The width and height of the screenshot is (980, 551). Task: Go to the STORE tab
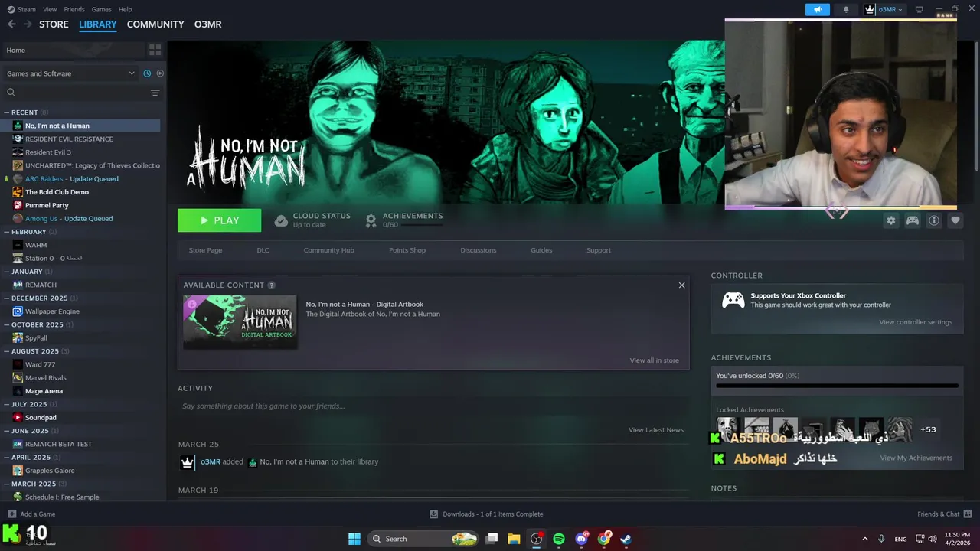pos(54,24)
